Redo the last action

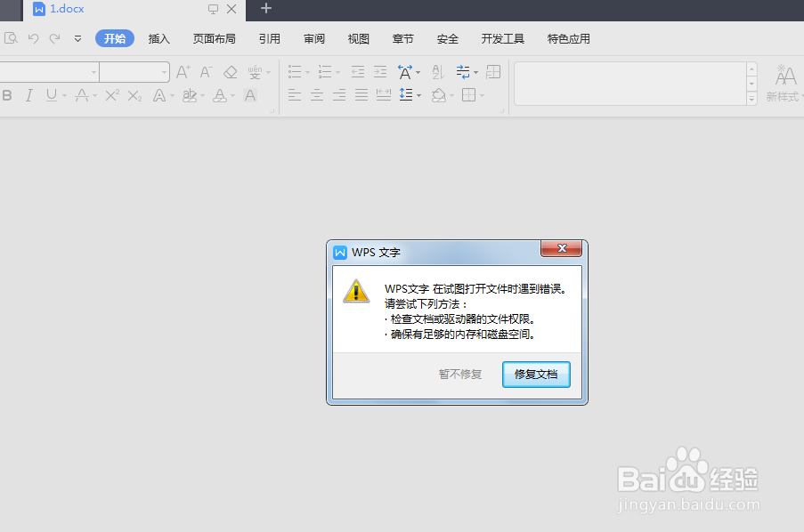(x=55, y=38)
